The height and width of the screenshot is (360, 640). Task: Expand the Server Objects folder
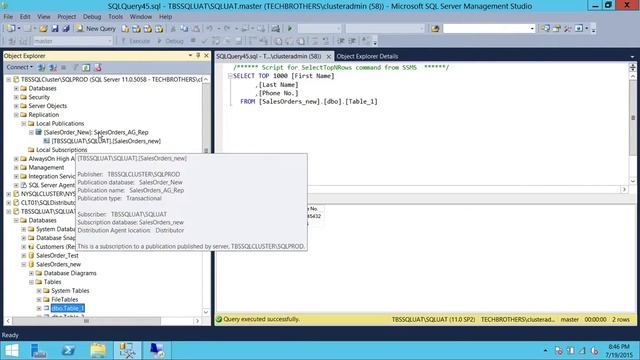tap(16, 106)
